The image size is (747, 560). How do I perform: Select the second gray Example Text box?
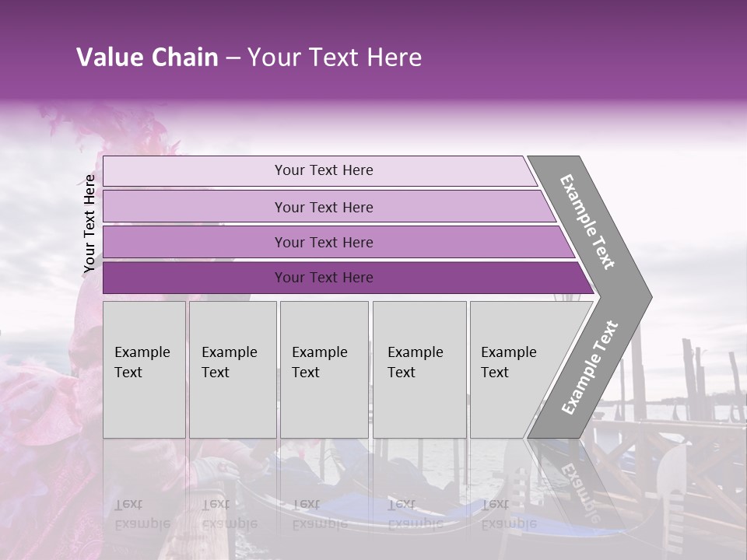pyautogui.click(x=232, y=369)
